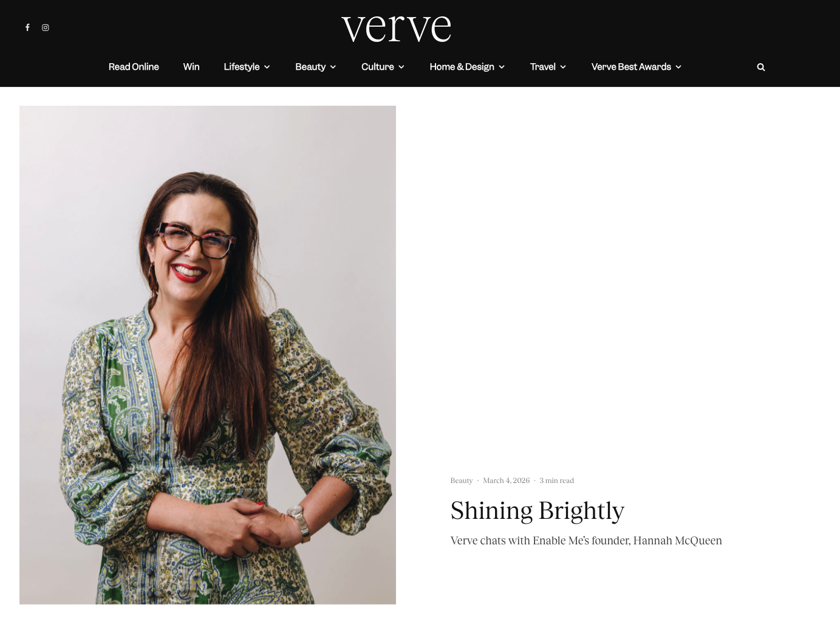Expand the Verve Best Awards chevron
Image resolution: width=840 pixels, height=627 pixels.
[x=678, y=67]
